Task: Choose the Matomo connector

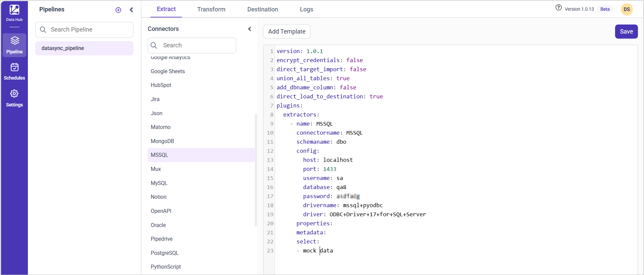Action: (x=161, y=127)
